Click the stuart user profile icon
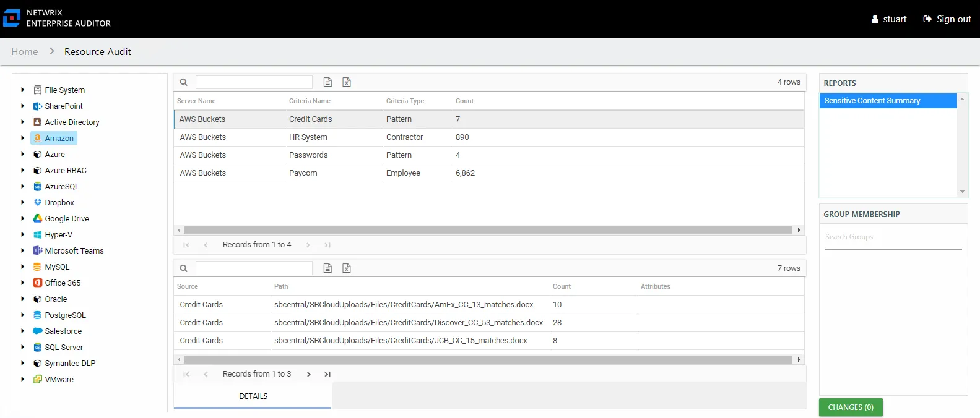This screenshot has width=980, height=418. click(875, 19)
